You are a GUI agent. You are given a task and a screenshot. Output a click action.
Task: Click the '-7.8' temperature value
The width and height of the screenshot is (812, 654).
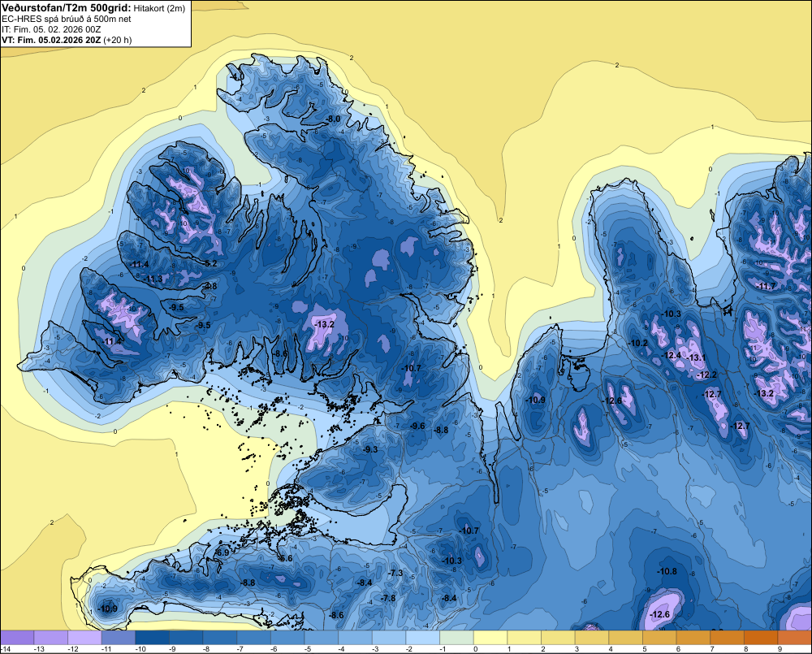pyautogui.click(x=388, y=598)
